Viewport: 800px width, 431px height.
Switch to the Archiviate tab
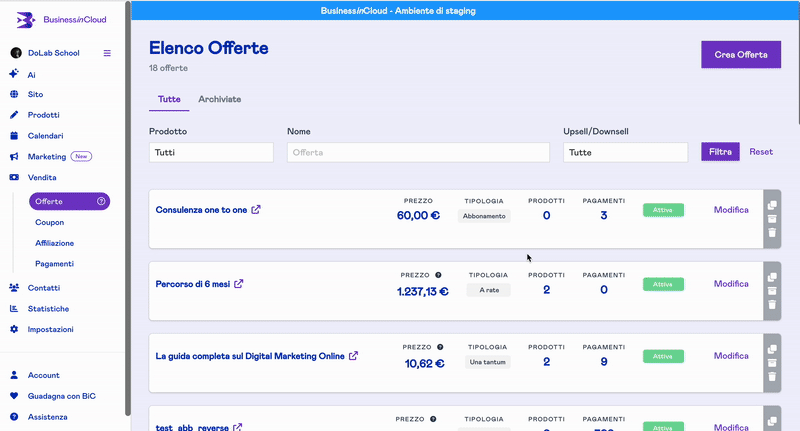coord(219,100)
